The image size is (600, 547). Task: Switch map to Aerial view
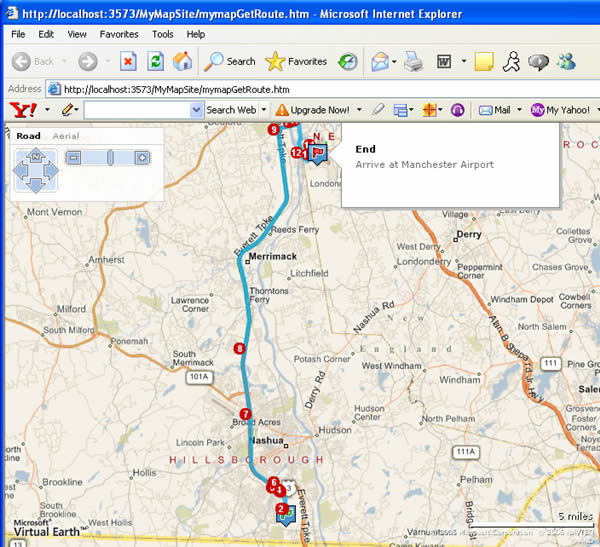pos(66,136)
